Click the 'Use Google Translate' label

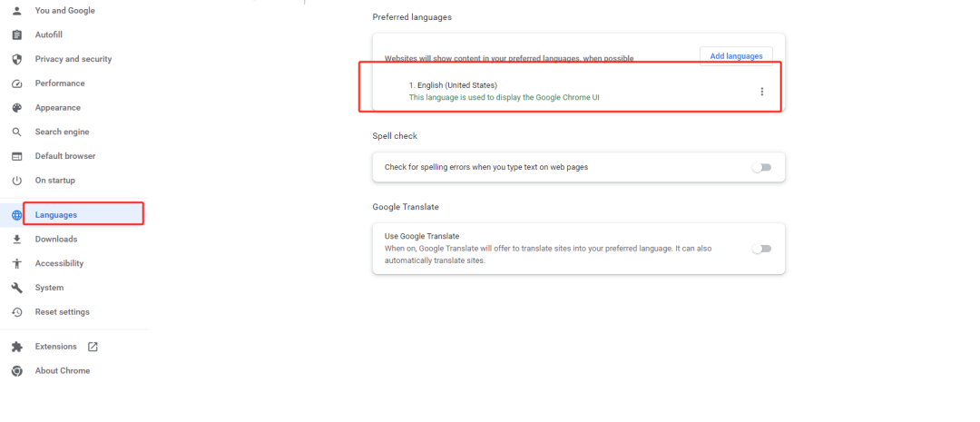pos(422,236)
